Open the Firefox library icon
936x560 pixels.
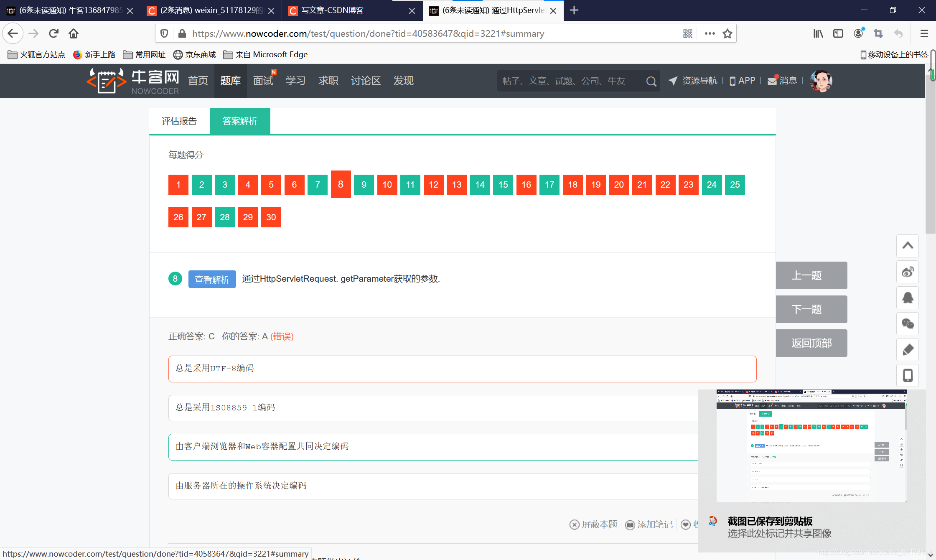coord(818,33)
